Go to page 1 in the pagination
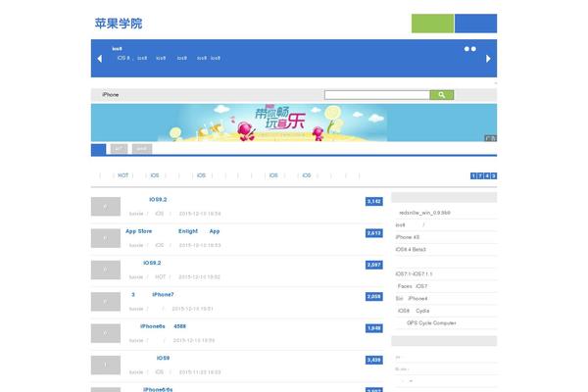 [473, 175]
